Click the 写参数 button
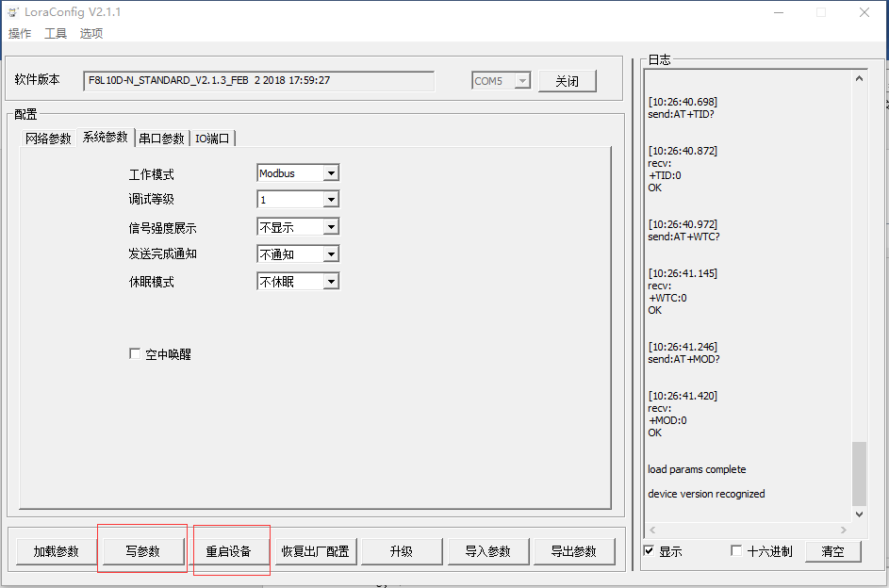889x588 pixels. coord(143,551)
